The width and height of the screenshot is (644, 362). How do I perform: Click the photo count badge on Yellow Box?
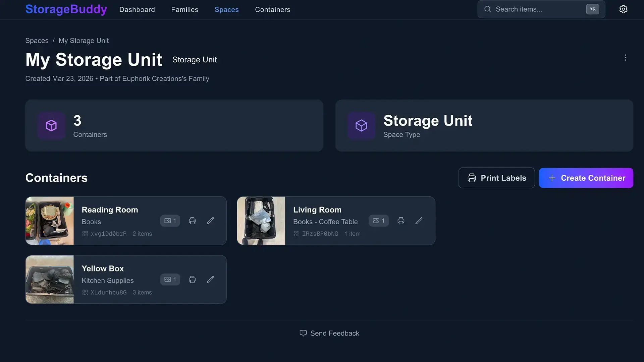pyautogui.click(x=170, y=279)
